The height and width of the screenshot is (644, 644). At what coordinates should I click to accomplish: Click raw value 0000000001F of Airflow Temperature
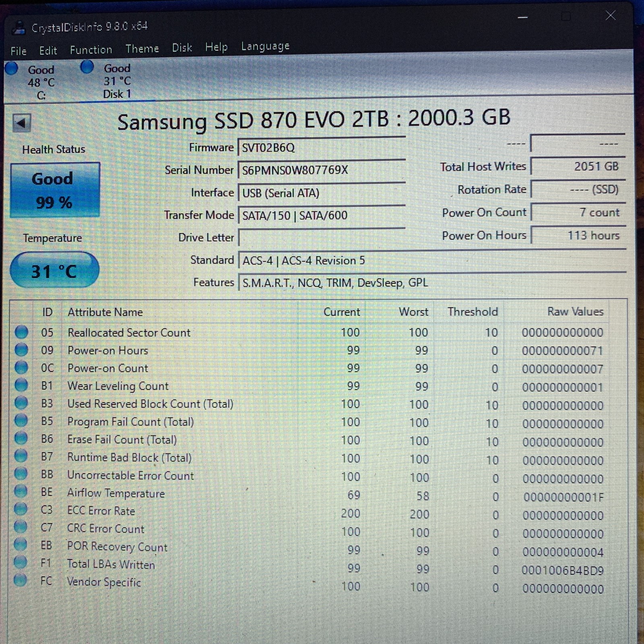[563, 497]
